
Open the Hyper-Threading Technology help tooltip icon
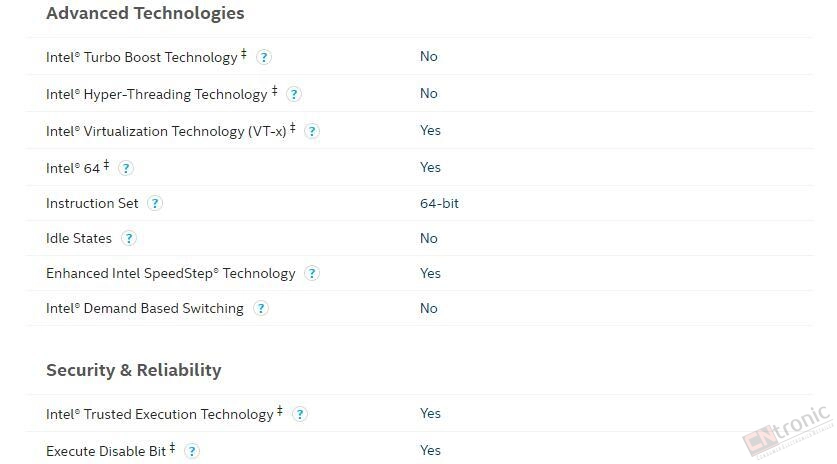tap(294, 95)
